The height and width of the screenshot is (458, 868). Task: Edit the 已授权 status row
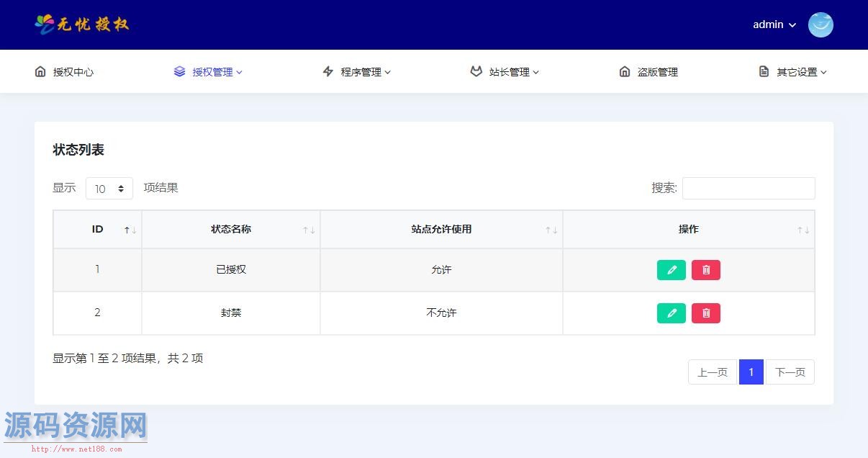pos(672,270)
